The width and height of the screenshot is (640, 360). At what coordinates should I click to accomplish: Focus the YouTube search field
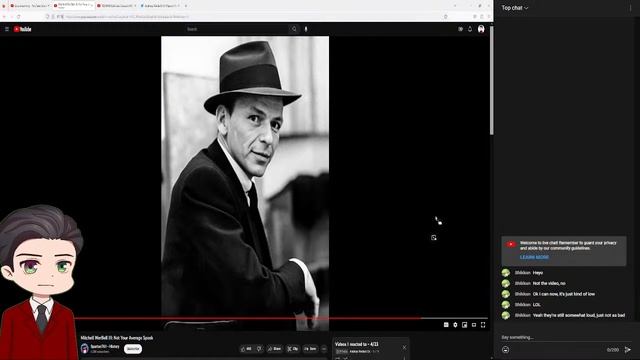click(x=236, y=29)
